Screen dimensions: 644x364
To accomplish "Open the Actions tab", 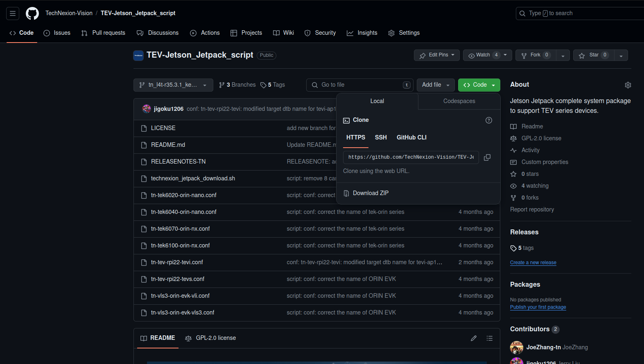I will [205, 33].
